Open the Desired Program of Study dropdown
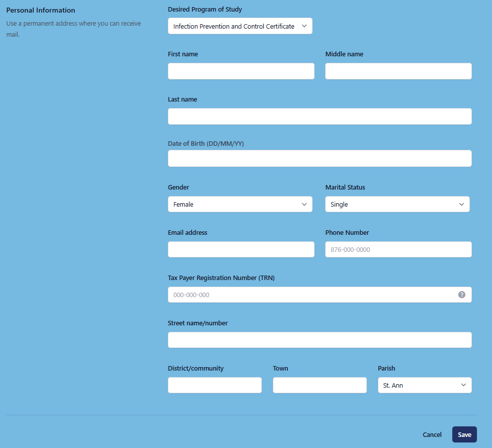 point(240,26)
